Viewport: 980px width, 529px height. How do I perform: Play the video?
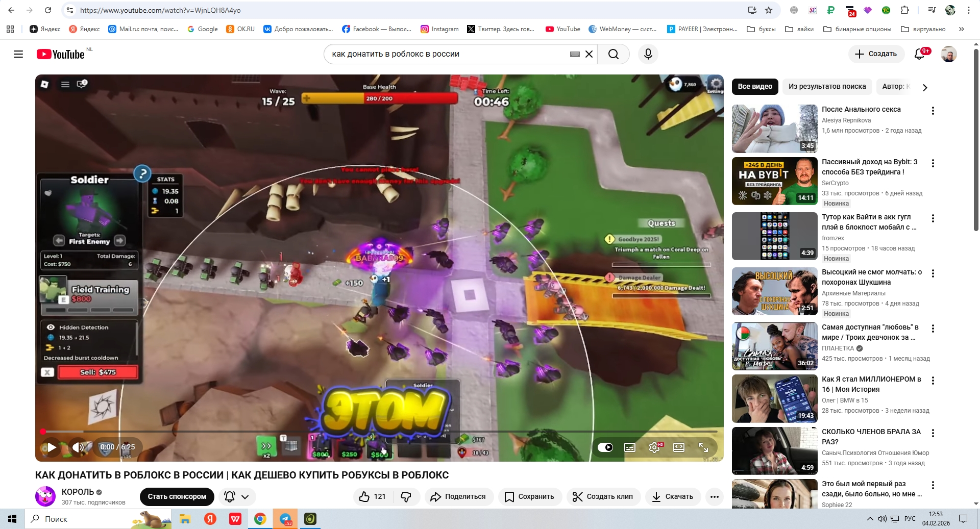[52, 447]
